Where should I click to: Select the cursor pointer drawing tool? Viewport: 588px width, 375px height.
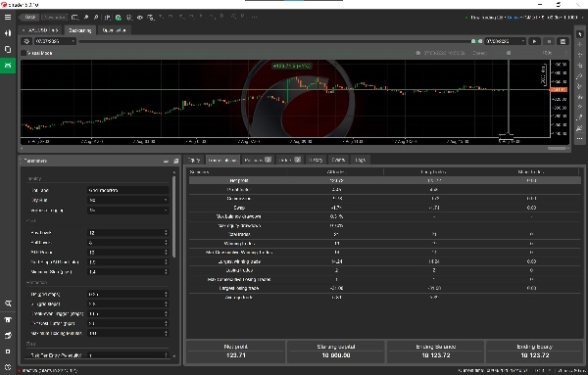coord(580,34)
